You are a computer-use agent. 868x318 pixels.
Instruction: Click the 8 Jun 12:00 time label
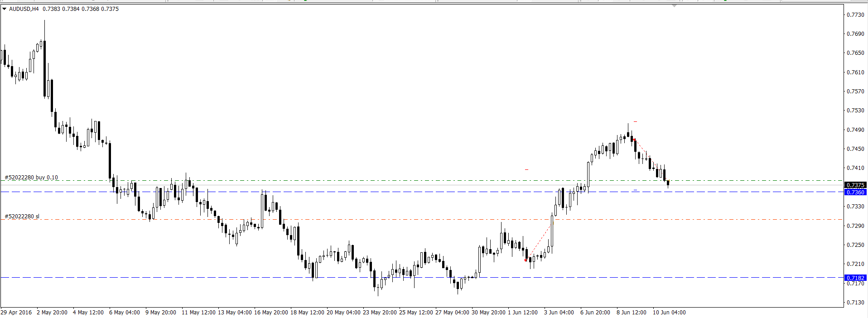632,312
